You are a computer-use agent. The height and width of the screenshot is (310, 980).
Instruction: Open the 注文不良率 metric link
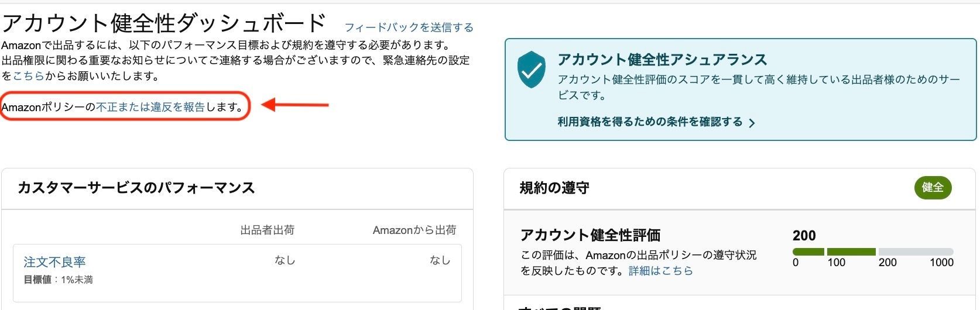[x=54, y=262]
